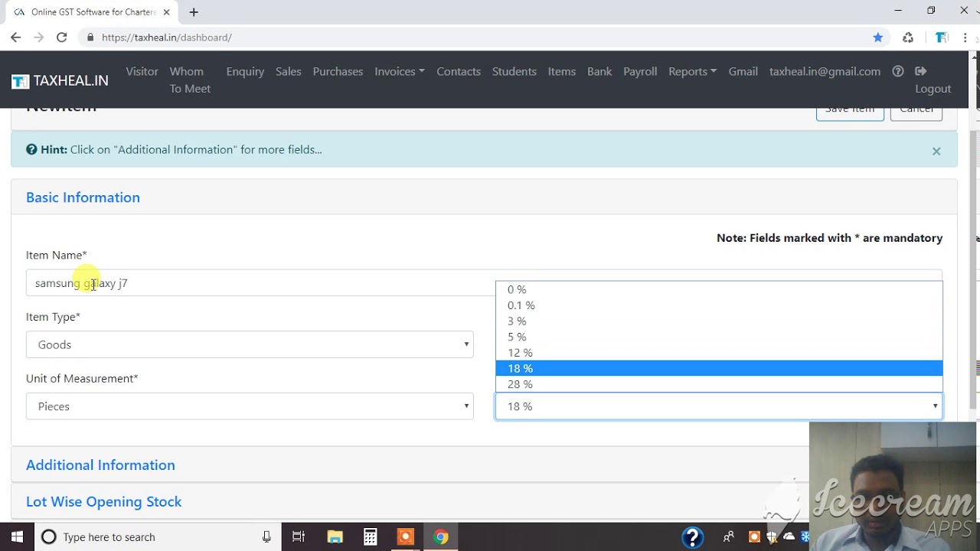Screen dimensions: 980x551
Task: Open the orange recorder app in taskbar
Action: [405, 536]
